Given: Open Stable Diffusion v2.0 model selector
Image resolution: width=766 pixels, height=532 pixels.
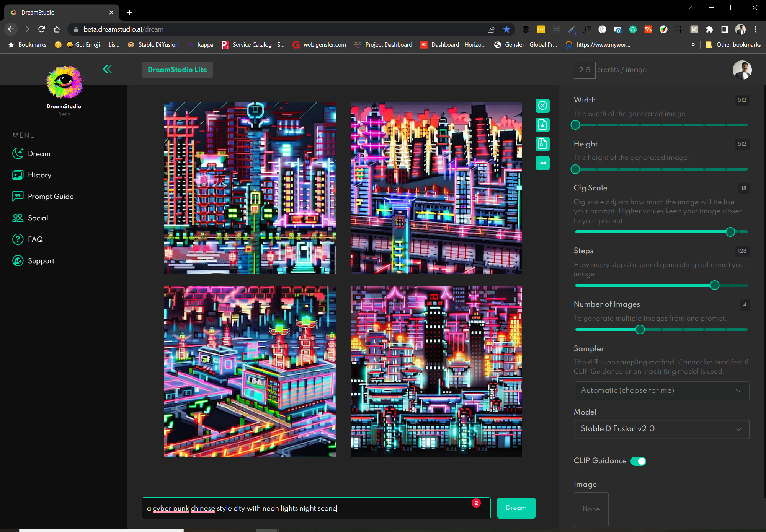Looking at the screenshot, I should (x=661, y=429).
